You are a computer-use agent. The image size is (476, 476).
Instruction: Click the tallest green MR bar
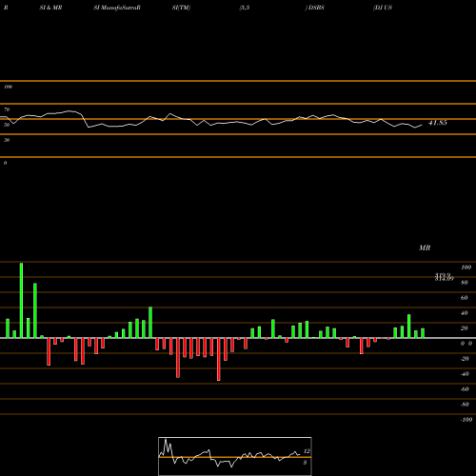21,300
